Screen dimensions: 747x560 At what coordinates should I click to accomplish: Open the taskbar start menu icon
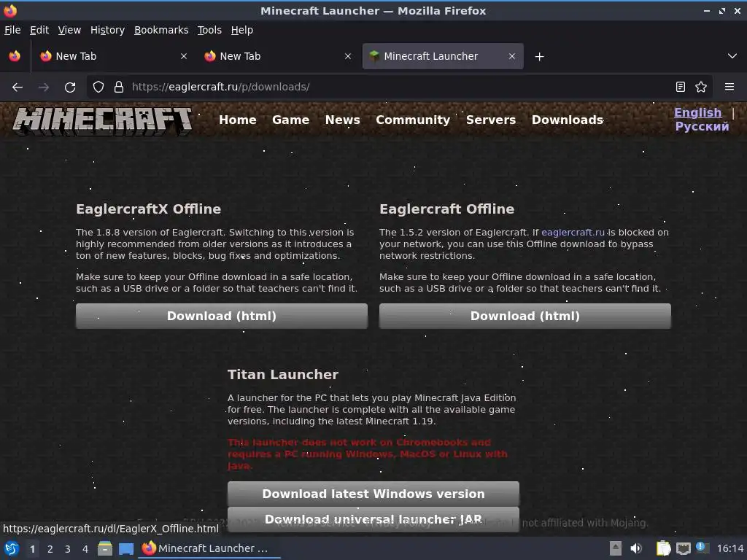click(12, 548)
